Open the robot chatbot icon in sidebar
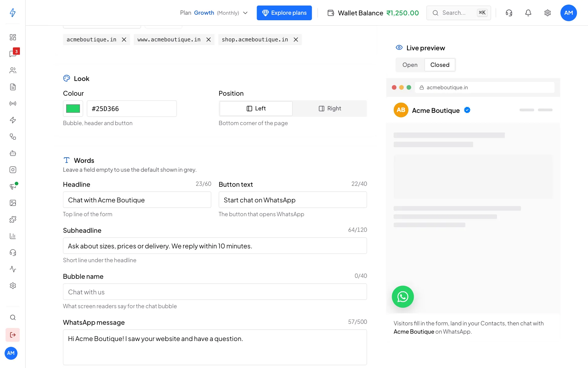 coord(13,153)
